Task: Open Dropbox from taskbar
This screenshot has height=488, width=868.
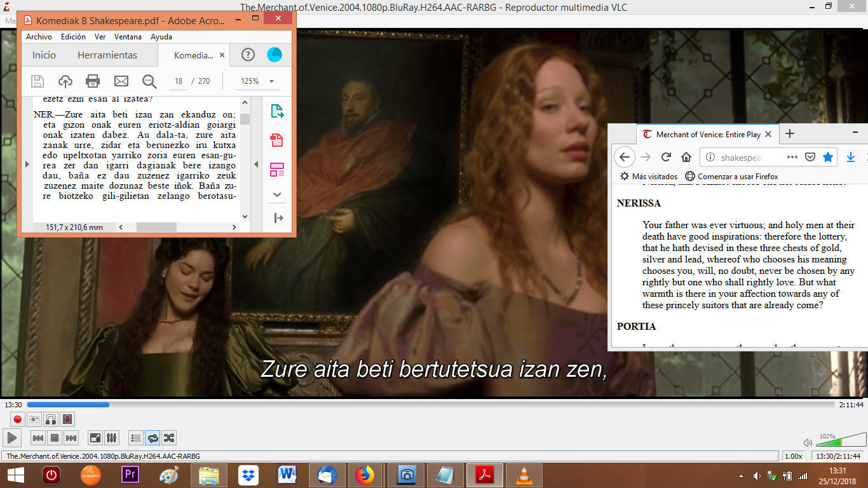Action: pyautogui.click(x=248, y=475)
